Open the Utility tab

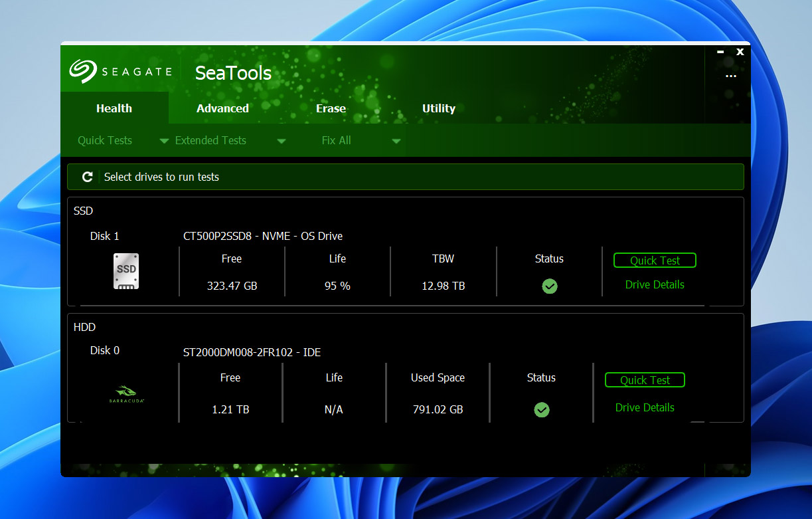[439, 108]
